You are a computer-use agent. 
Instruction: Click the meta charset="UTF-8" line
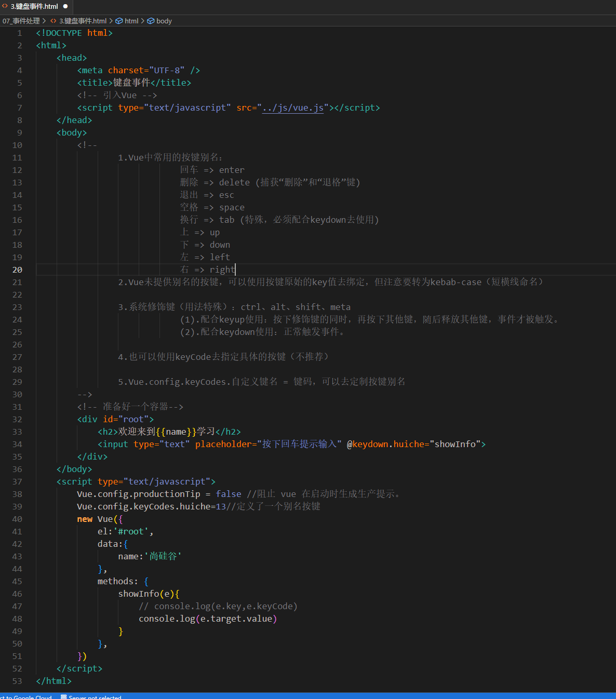[139, 70]
